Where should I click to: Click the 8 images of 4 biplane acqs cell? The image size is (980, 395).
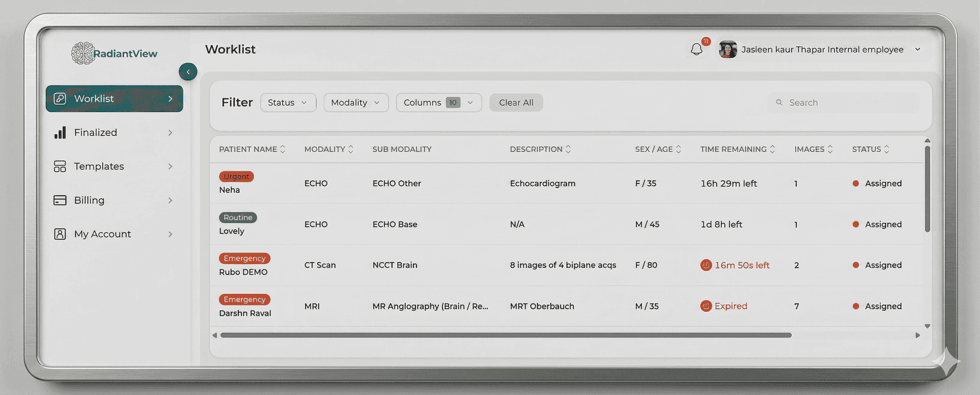563,265
